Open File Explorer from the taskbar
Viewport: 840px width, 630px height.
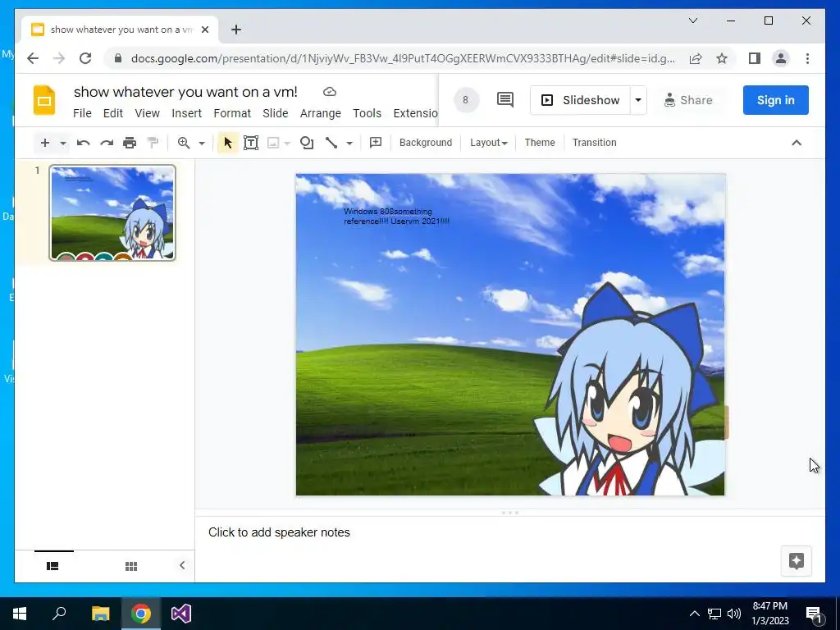(101, 614)
